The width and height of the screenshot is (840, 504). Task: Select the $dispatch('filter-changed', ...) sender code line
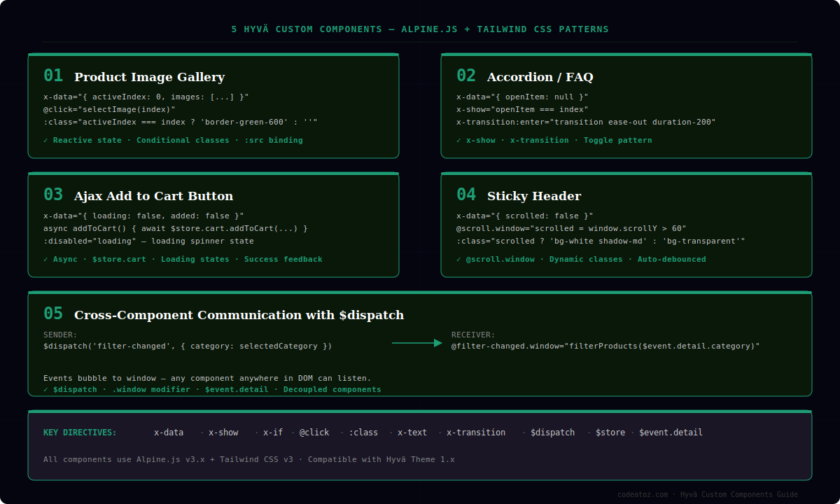(188, 346)
